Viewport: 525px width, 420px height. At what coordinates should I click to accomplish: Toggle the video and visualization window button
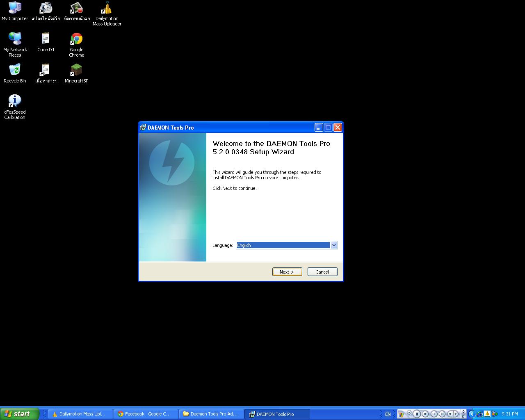click(463, 411)
